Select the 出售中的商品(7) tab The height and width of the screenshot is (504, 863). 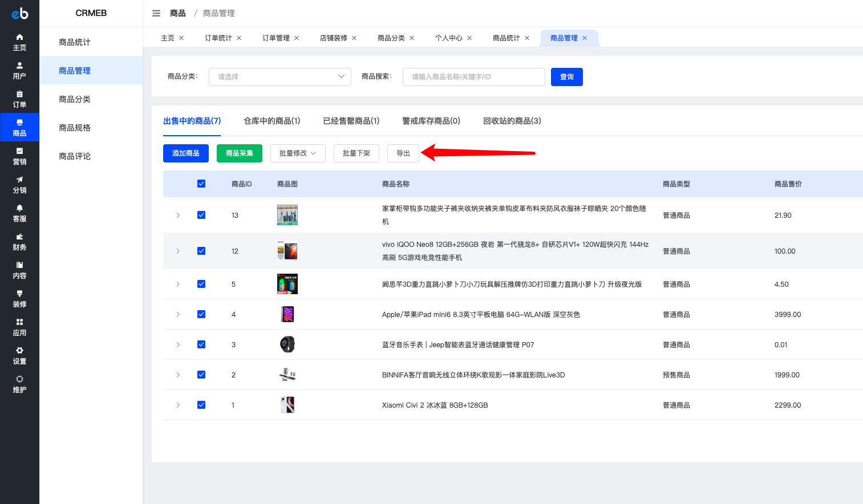tap(192, 121)
